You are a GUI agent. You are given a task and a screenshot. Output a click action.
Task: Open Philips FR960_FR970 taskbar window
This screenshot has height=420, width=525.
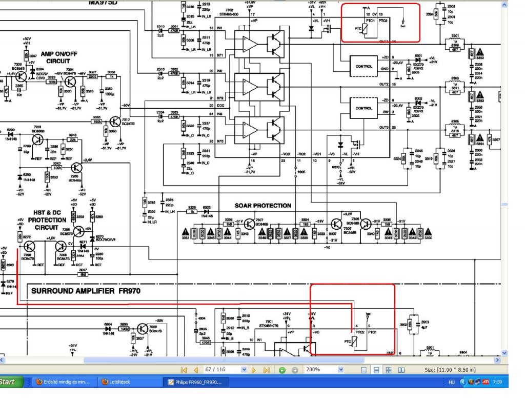point(196,382)
